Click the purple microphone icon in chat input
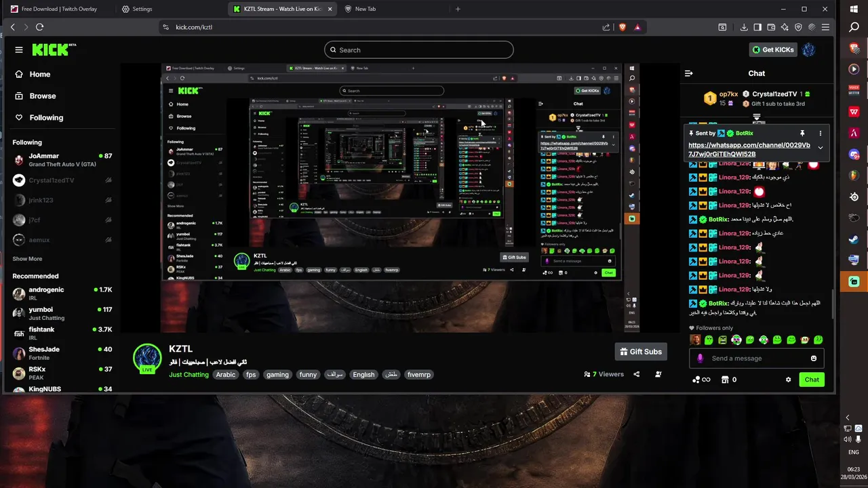The height and width of the screenshot is (488, 868). pyautogui.click(x=701, y=359)
